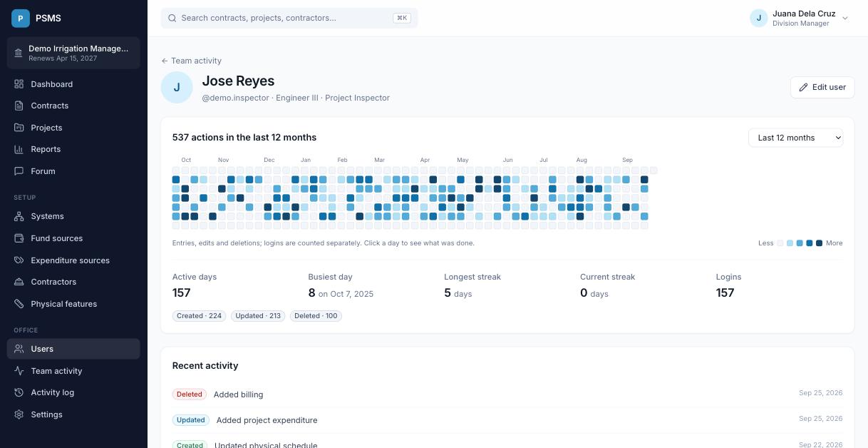868x448 pixels.
Task: Click the Team activity pulse icon
Action: tap(19, 371)
